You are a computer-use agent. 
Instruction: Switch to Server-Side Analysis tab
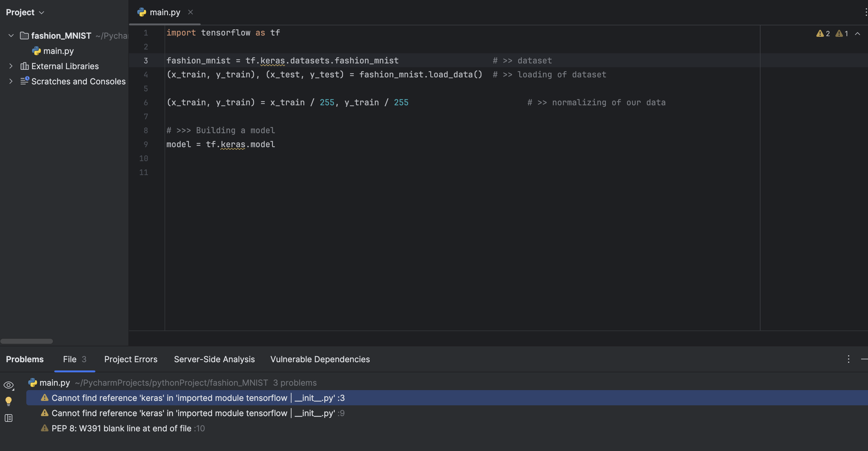click(214, 359)
